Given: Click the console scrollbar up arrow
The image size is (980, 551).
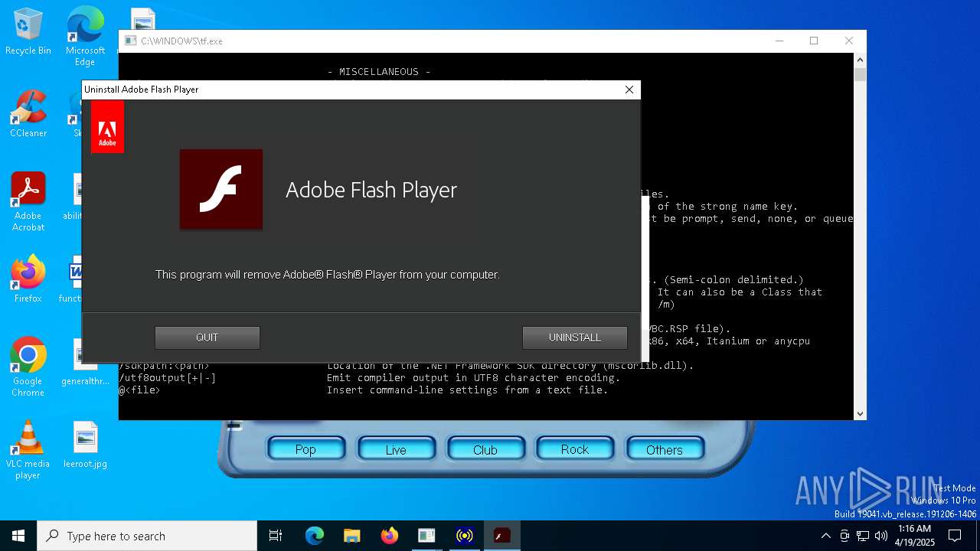Looking at the screenshot, I should [860, 60].
